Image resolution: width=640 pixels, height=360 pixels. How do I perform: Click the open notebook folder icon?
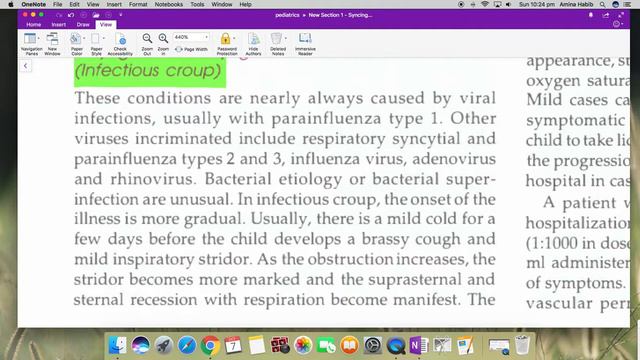click(x=96, y=15)
